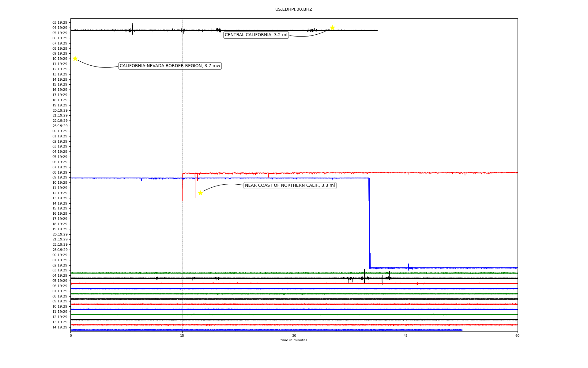The image size is (588, 368).
Task: Click the yellow star near Central California label
Action: (x=332, y=28)
